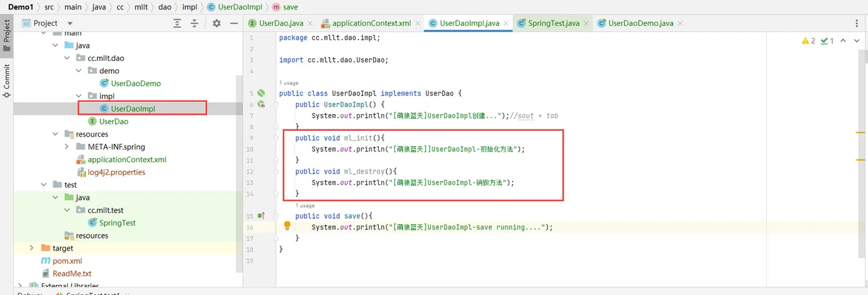The image size is (868, 295).
Task: Click ml_init method name in code
Action: 360,138
